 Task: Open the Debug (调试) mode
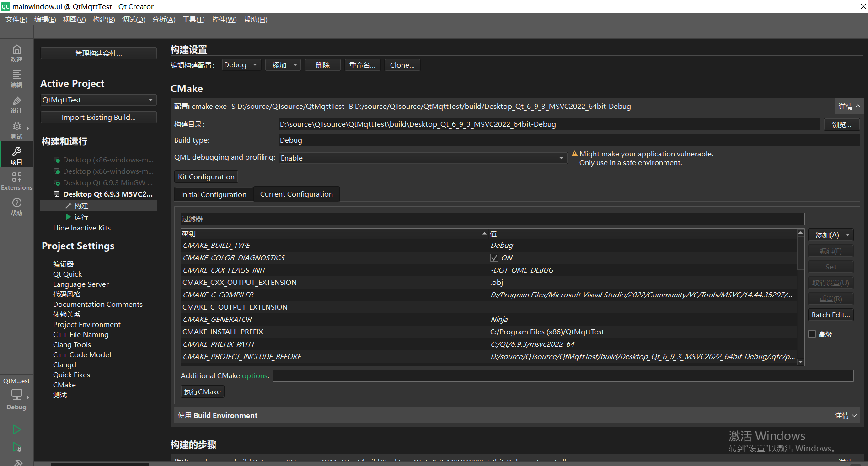16,130
